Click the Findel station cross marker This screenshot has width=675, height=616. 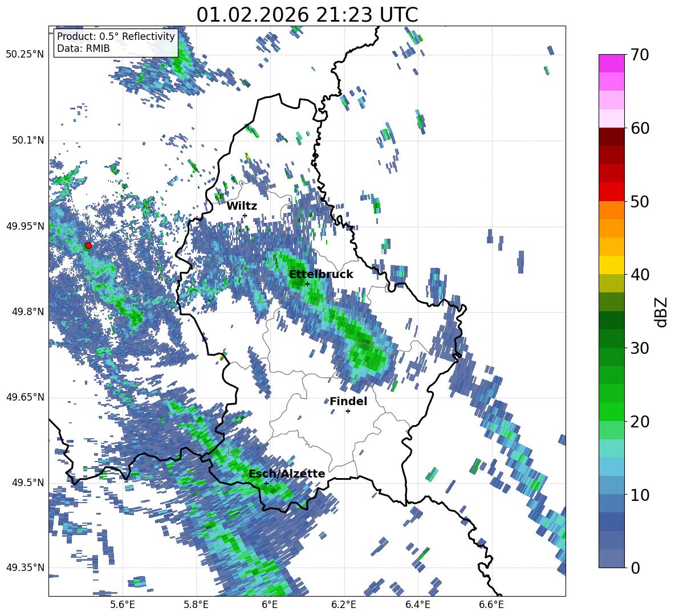(x=348, y=411)
